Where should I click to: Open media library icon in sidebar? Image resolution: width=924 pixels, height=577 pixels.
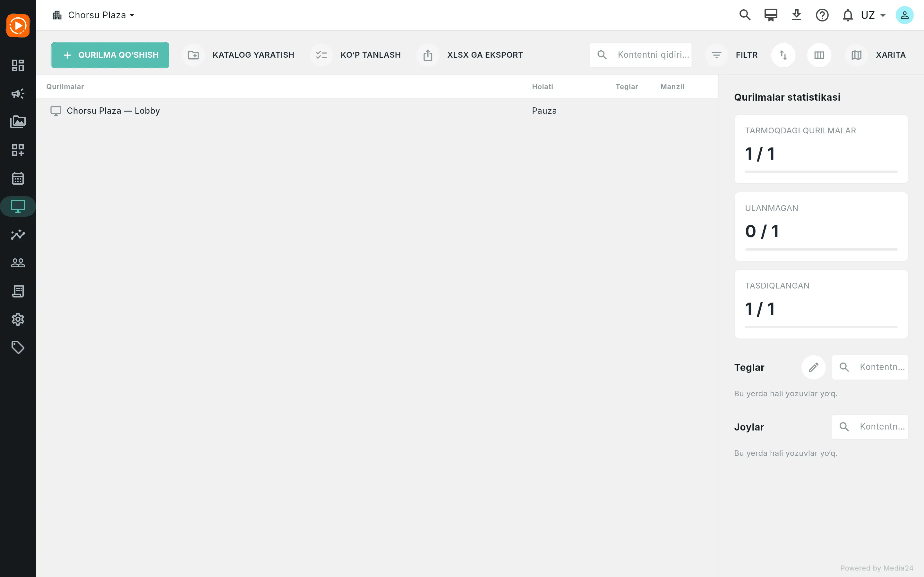click(x=18, y=122)
